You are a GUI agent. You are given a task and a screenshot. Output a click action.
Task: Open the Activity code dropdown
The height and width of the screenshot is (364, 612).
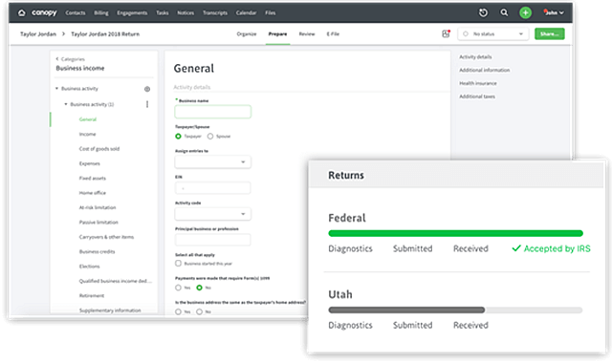click(x=212, y=214)
